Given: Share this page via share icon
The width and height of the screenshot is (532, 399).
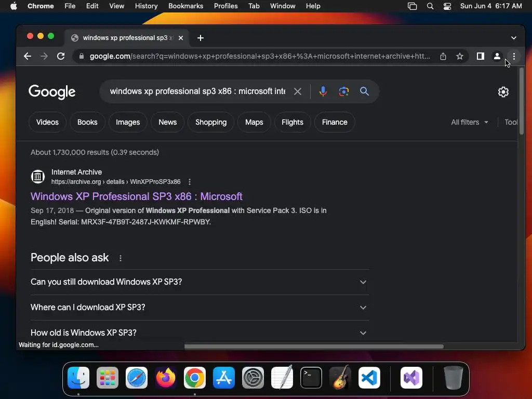Looking at the screenshot, I should tap(443, 56).
